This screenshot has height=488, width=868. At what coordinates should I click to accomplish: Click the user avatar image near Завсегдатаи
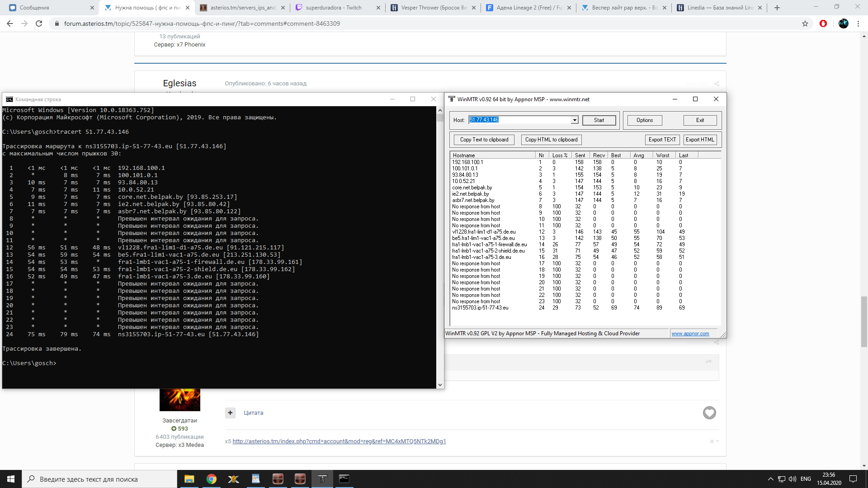[x=179, y=400]
